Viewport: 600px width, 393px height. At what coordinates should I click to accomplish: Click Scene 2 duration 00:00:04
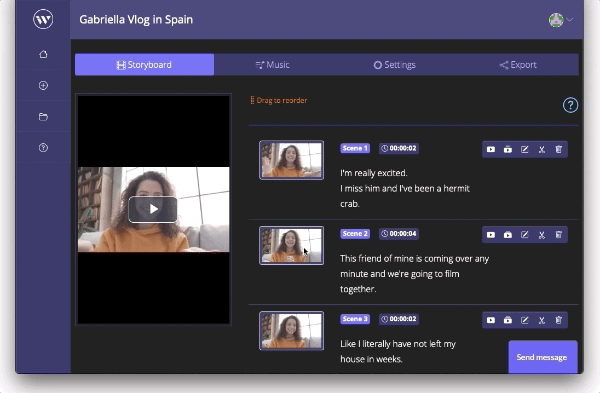(399, 233)
